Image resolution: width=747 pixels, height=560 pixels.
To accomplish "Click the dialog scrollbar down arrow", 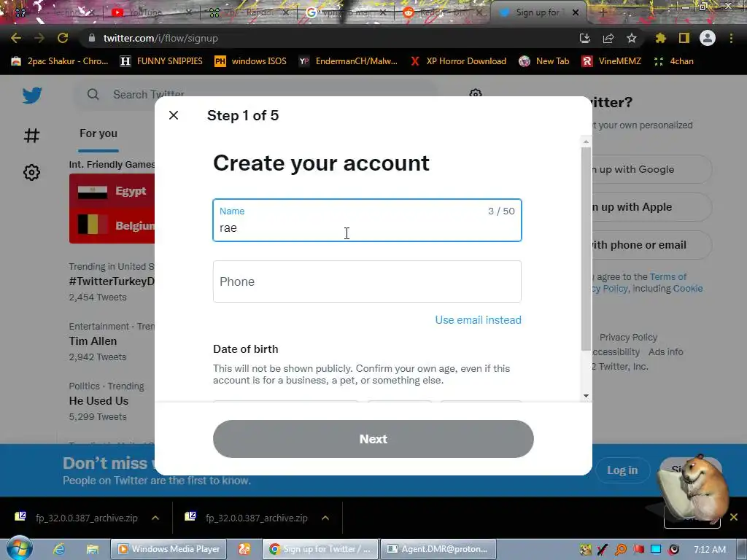I will coord(586,396).
